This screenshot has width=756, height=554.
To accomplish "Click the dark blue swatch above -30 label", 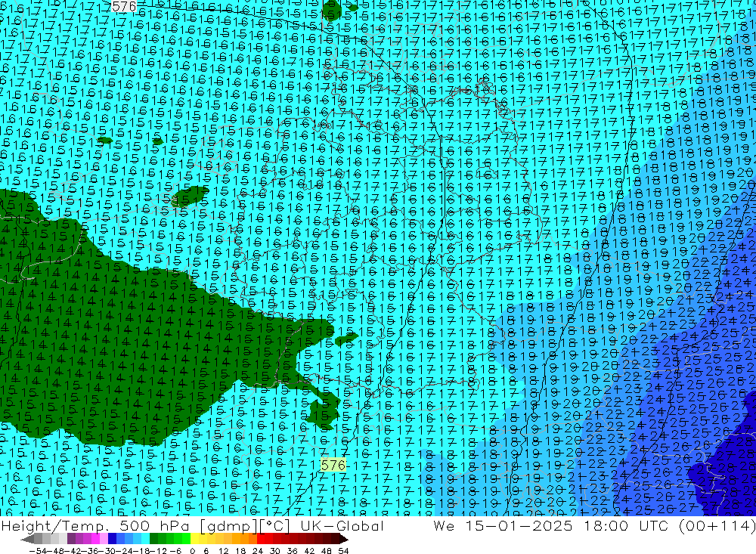I will [x=113, y=539].
